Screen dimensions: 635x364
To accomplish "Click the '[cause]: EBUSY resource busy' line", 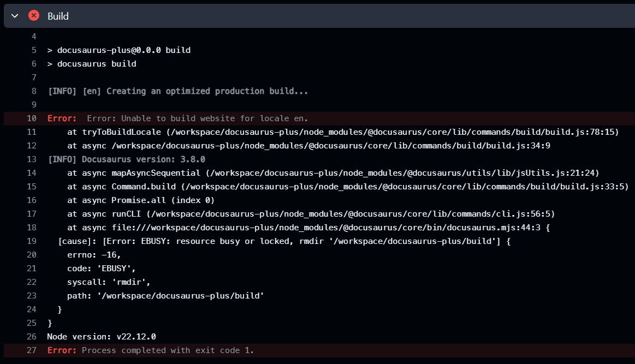I will [284, 241].
